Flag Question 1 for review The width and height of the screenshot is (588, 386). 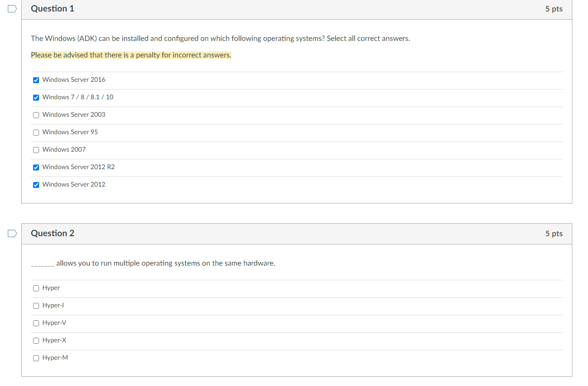(x=11, y=8)
